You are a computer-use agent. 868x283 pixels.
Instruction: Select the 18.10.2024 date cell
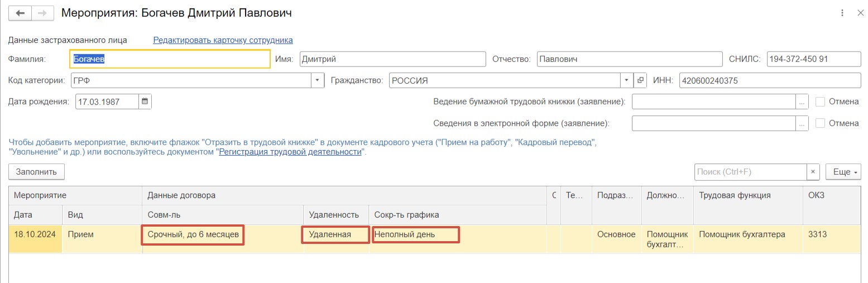tap(36, 239)
